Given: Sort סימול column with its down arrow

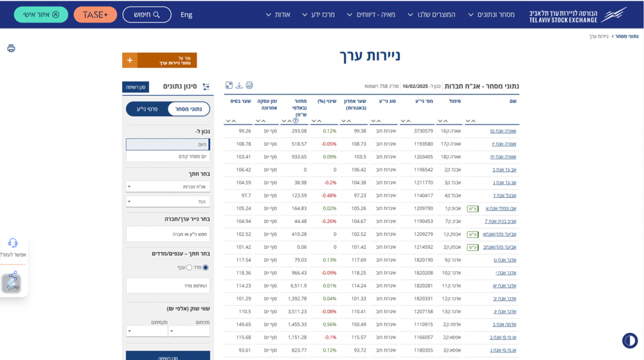Looking at the screenshot, I should click(x=440, y=121).
